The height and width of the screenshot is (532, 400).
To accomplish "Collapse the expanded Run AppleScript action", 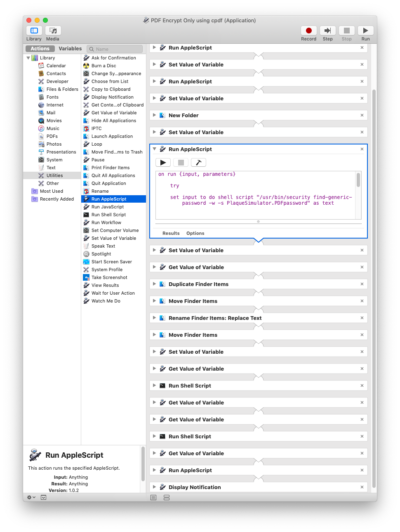I will point(154,149).
